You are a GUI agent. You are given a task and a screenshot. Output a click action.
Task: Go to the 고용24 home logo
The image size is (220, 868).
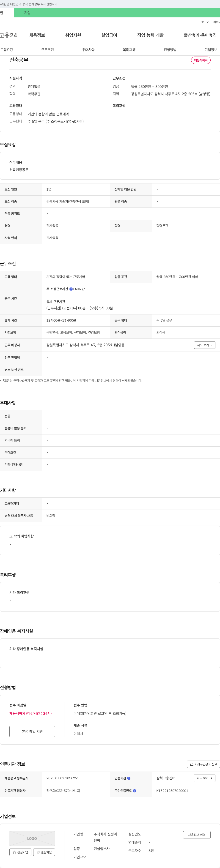point(8,35)
